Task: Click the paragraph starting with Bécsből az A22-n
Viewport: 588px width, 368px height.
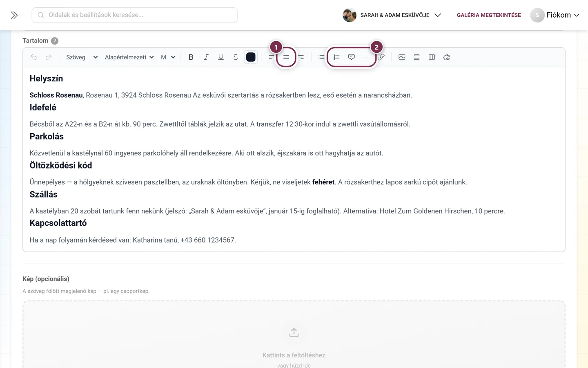Action: click(220, 124)
